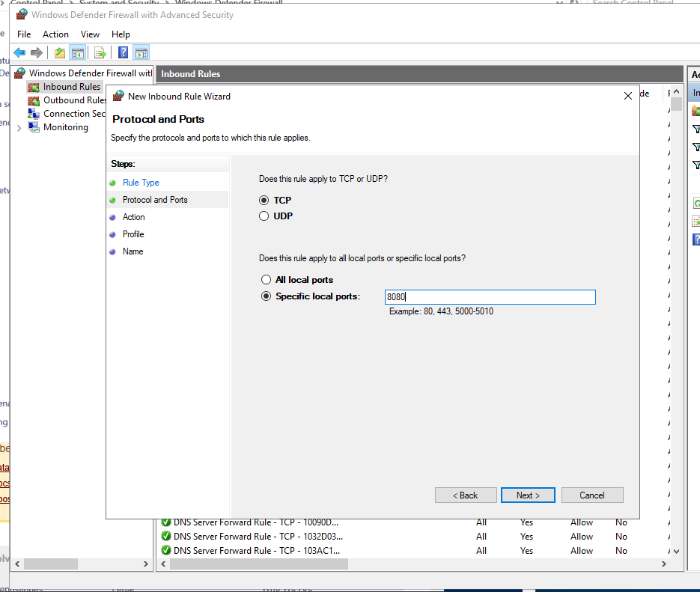Viewport: 700px width, 592px height.
Task: Click tree pane horizontal scrollbar right arrow
Action: click(x=145, y=564)
